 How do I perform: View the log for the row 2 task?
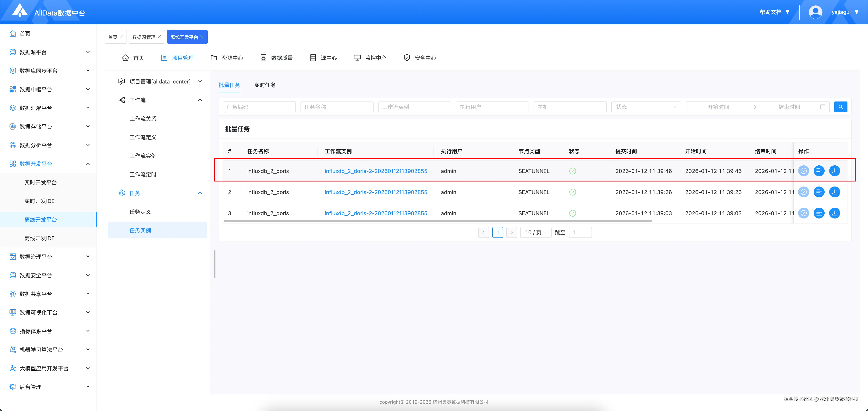(x=819, y=192)
